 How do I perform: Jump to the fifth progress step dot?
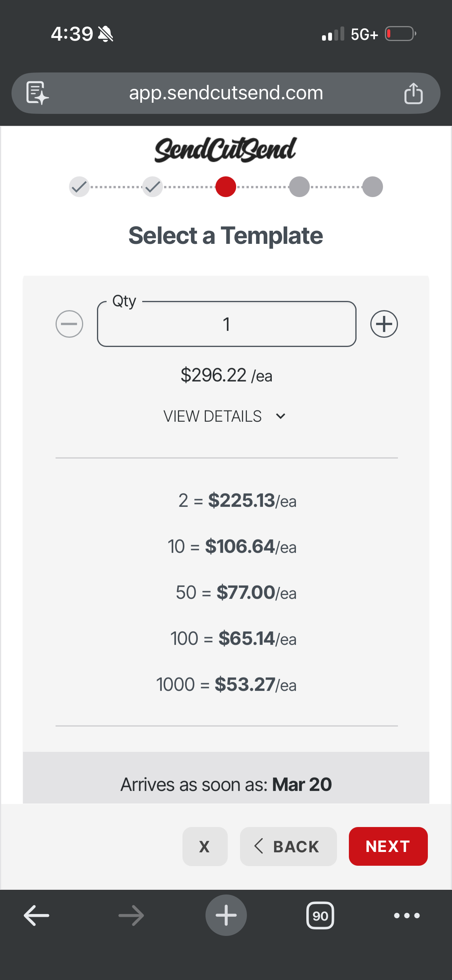pos(372,187)
